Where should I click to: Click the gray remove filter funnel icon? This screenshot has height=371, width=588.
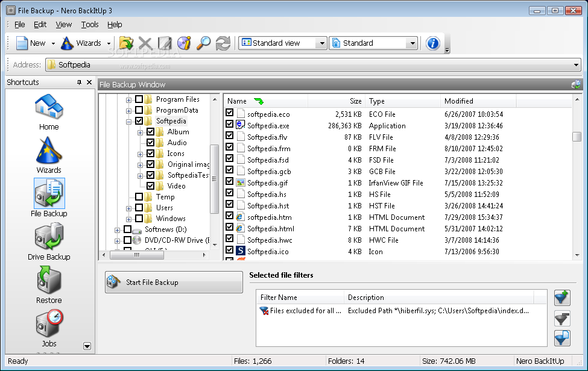pyautogui.click(x=562, y=318)
